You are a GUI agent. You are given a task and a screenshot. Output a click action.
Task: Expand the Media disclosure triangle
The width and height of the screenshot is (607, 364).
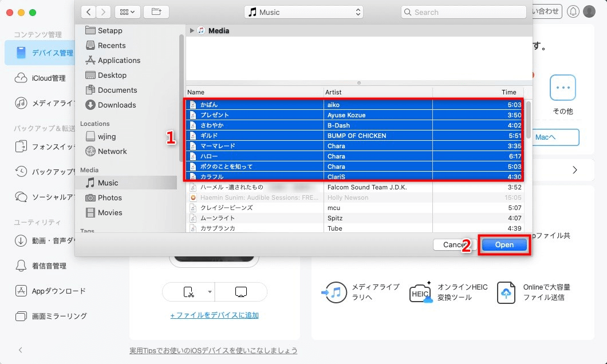click(192, 30)
